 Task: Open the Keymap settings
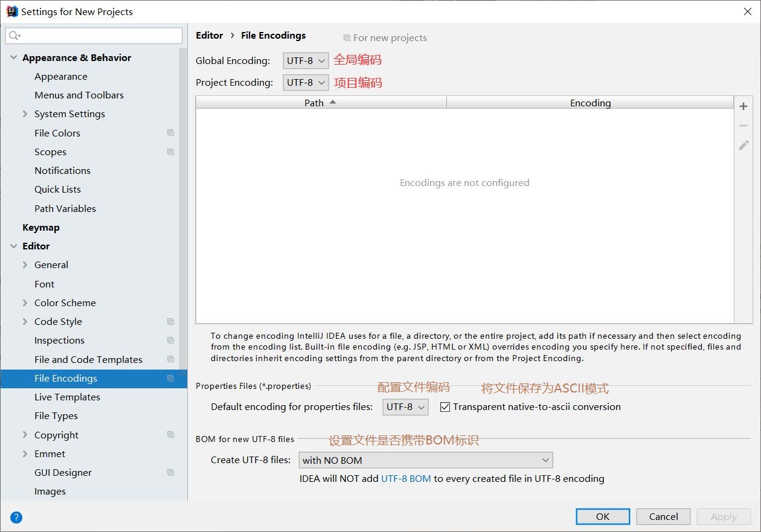[x=41, y=227]
